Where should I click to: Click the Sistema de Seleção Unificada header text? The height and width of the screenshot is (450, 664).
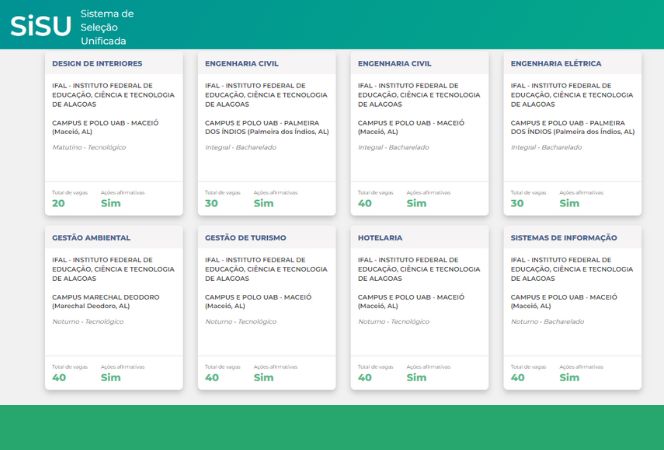[104, 26]
